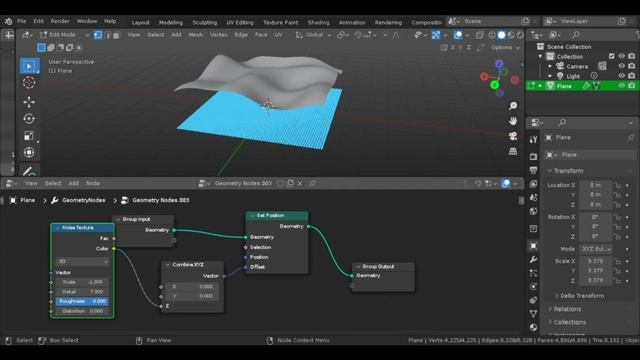
Task: Unlink Geometry Nodes.003 with X button
Action: click(x=300, y=184)
